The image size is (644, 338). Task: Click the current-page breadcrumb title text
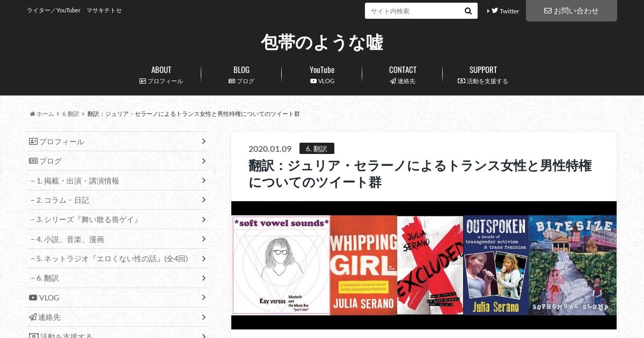pos(193,114)
